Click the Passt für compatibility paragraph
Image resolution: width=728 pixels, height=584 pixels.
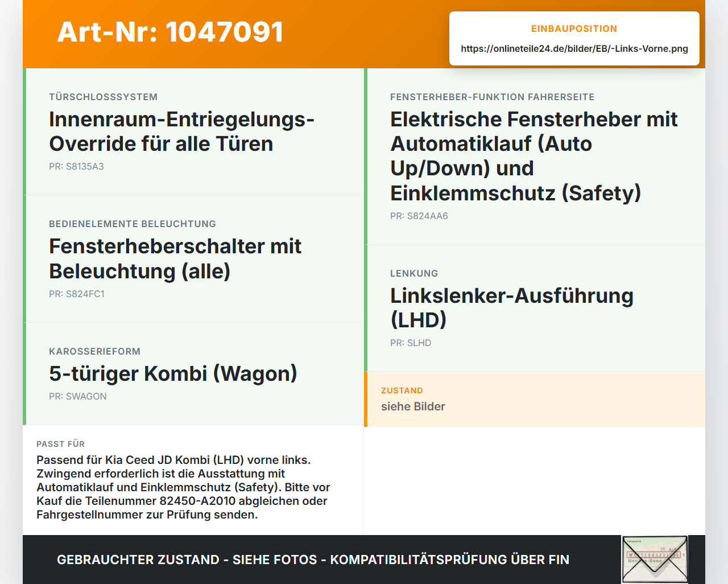tap(184, 487)
